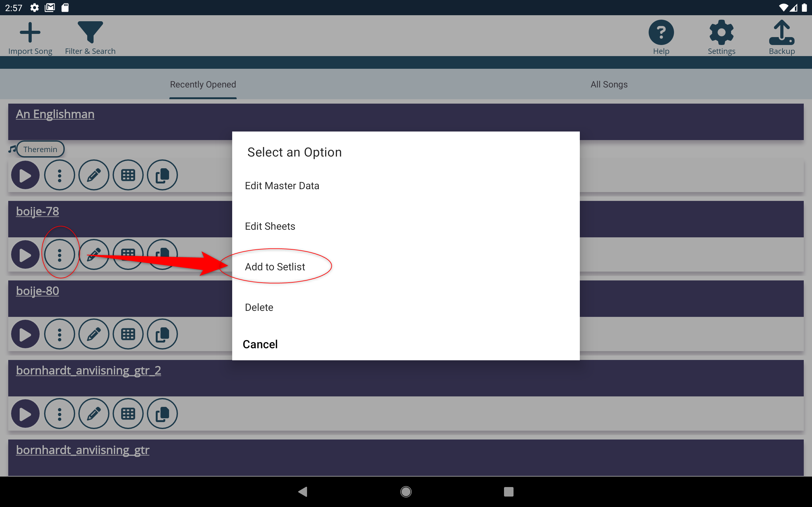
Task: Open the song bornhardt_anviisning_gtr
Action: [82, 450]
